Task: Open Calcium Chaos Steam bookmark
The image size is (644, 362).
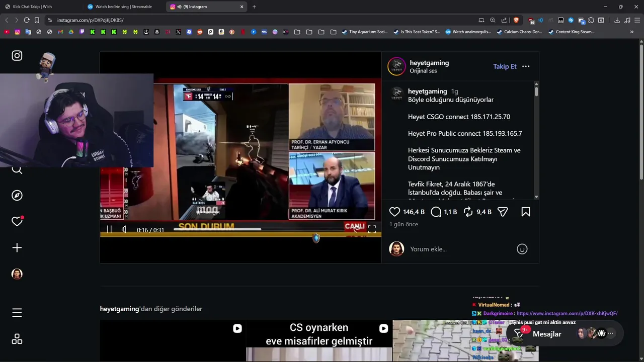Action: tap(519, 32)
